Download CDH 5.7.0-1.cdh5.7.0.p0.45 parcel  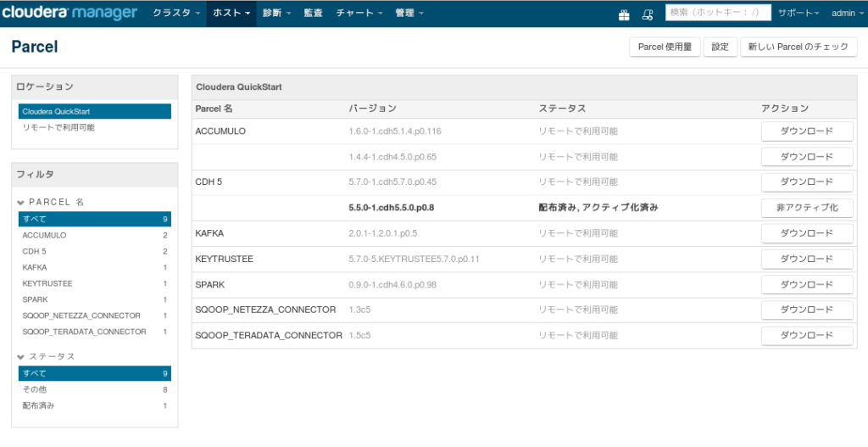(807, 182)
